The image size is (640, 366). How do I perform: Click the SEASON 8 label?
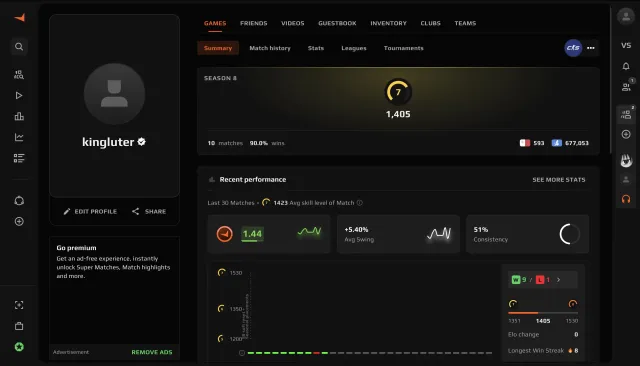click(x=220, y=78)
